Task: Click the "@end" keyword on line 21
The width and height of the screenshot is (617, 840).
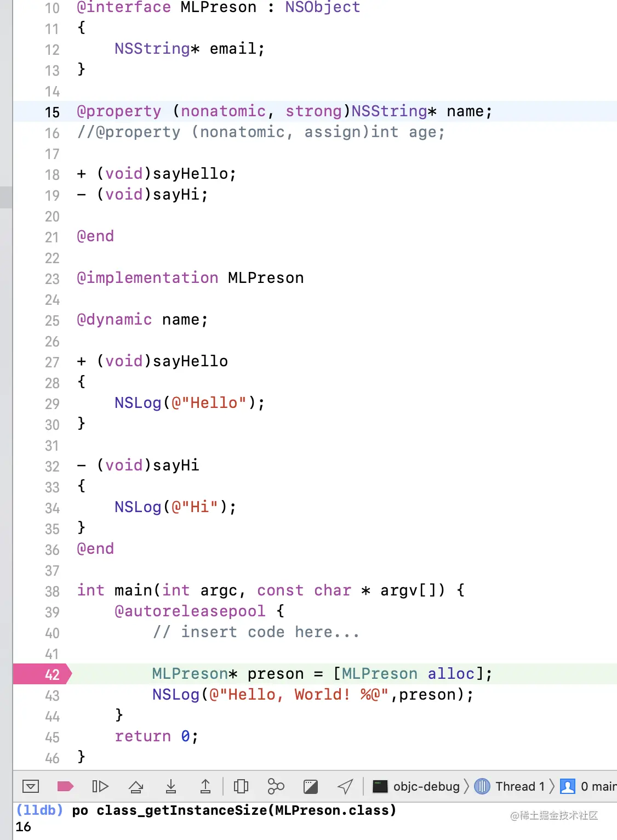Action: 95,236
